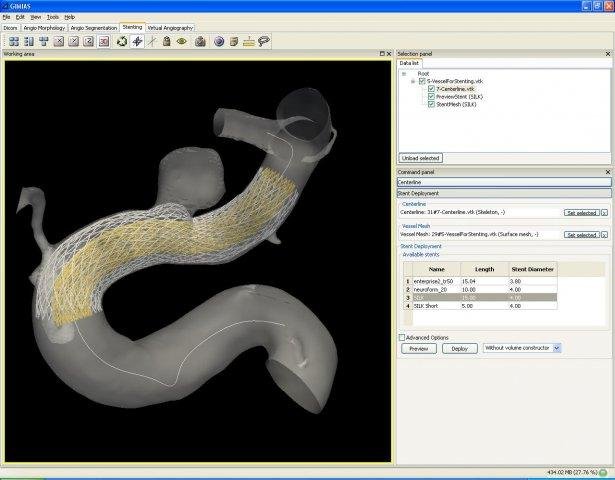This screenshot has width=615, height=480.
Task: Click the thin crossed-lines toolbar icon
Action: (152, 41)
